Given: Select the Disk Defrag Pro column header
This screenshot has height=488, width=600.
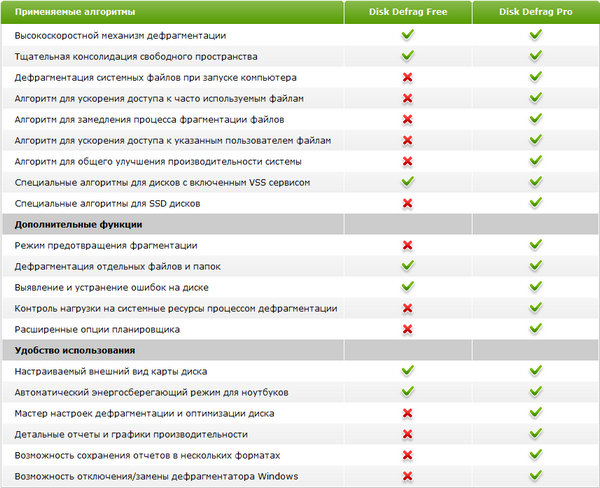Looking at the screenshot, I should 535,13.
